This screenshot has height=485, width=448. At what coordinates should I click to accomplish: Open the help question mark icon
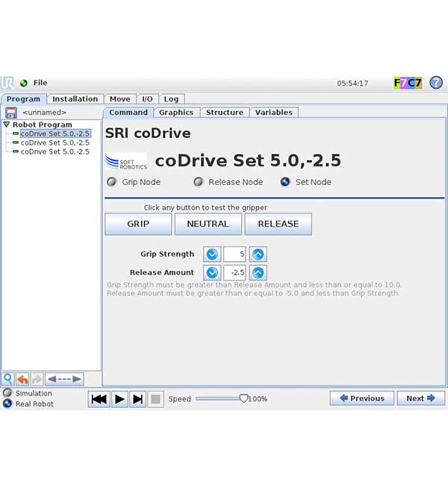tap(436, 83)
